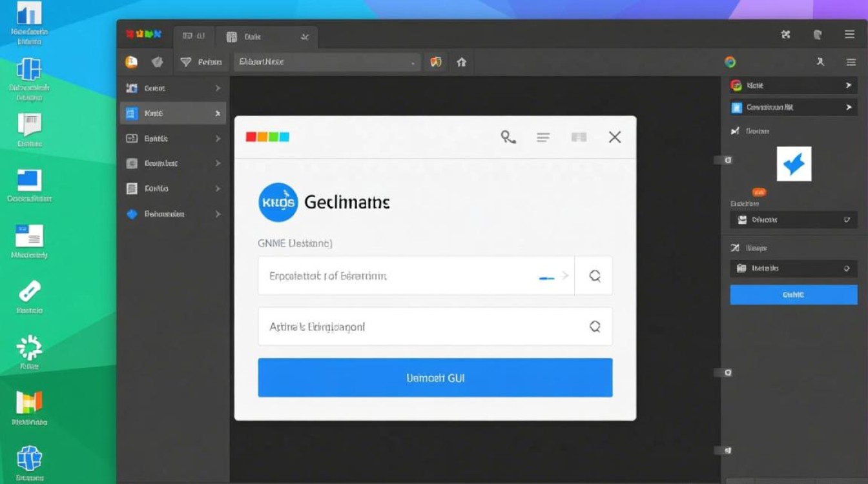
Task: Open the gear-shaped desktop icon on the left
Action: pos(29,347)
